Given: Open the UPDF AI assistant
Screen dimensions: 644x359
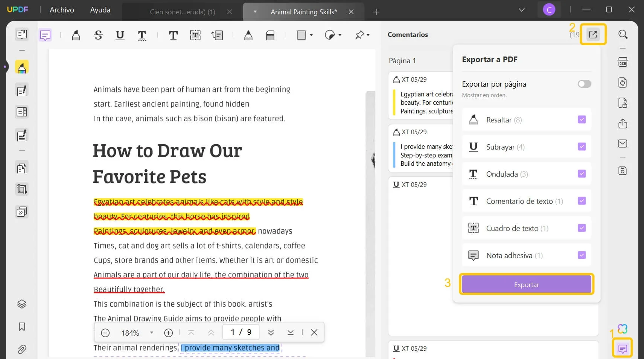Looking at the screenshot, I should click(623, 329).
